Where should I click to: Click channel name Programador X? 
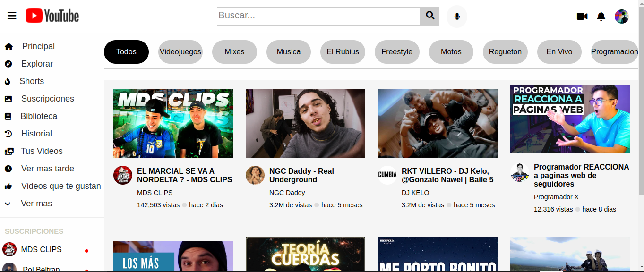[x=556, y=197]
